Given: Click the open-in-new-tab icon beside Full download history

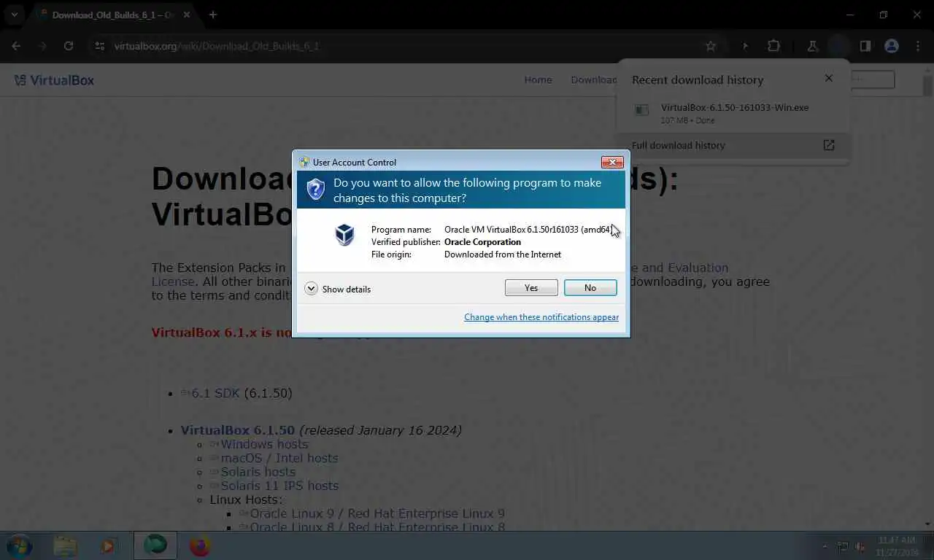Looking at the screenshot, I should (x=829, y=145).
